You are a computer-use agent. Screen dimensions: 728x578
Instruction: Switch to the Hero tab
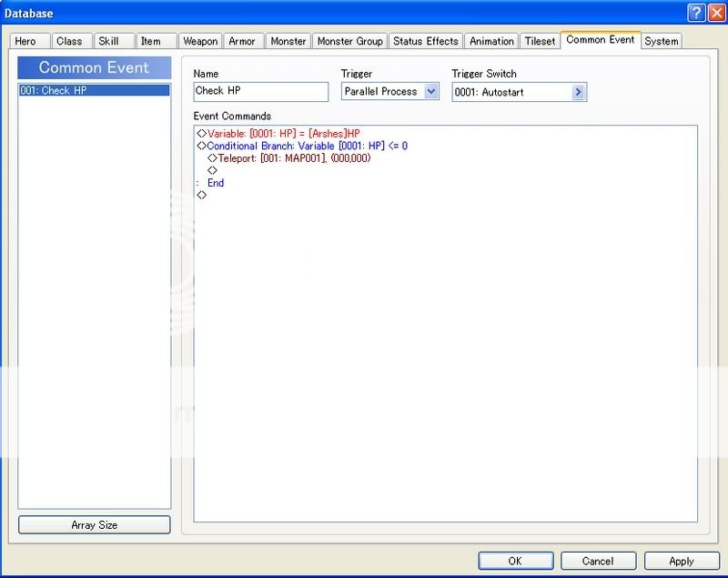click(x=25, y=42)
